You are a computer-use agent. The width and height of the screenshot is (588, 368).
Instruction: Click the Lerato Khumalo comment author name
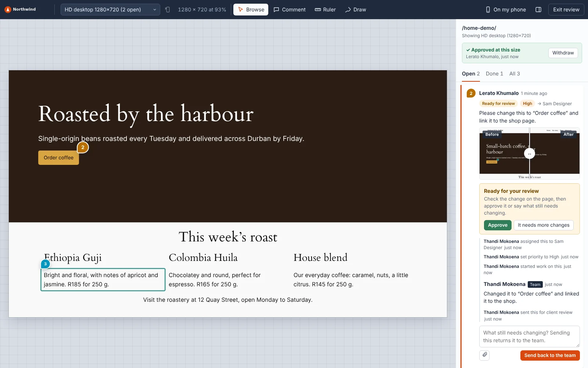point(499,93)
